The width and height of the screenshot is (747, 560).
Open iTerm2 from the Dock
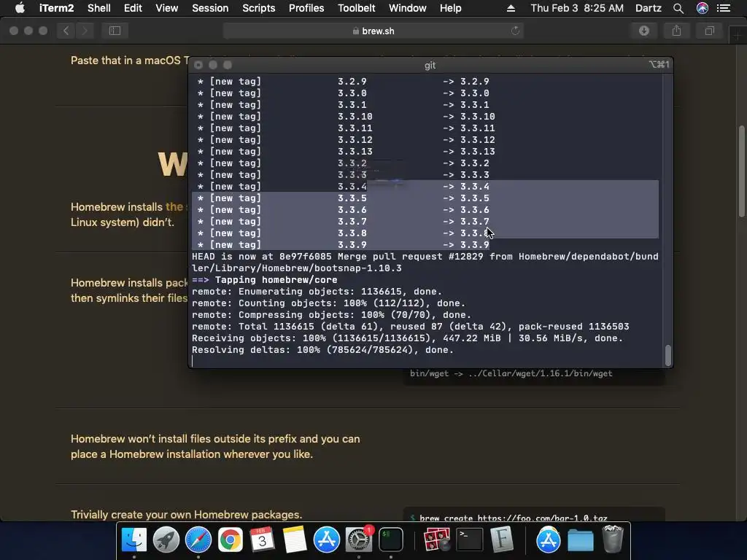click(391, 540)
